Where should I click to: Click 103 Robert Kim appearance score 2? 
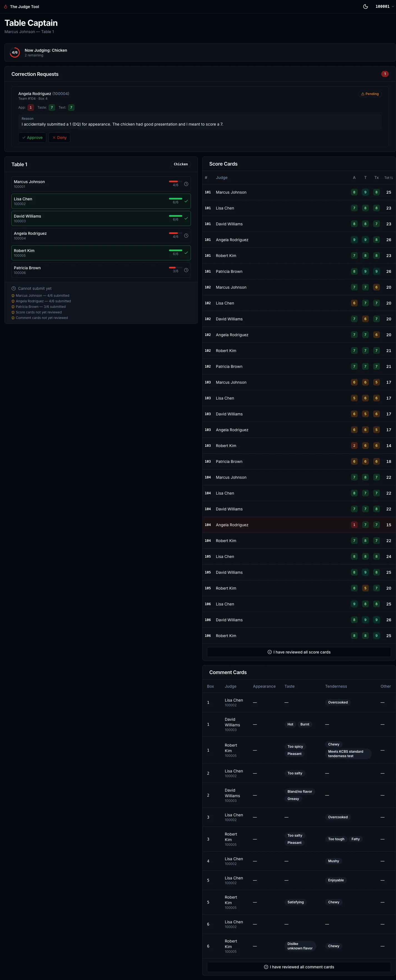pyautogui.click(x=354, y=446)
